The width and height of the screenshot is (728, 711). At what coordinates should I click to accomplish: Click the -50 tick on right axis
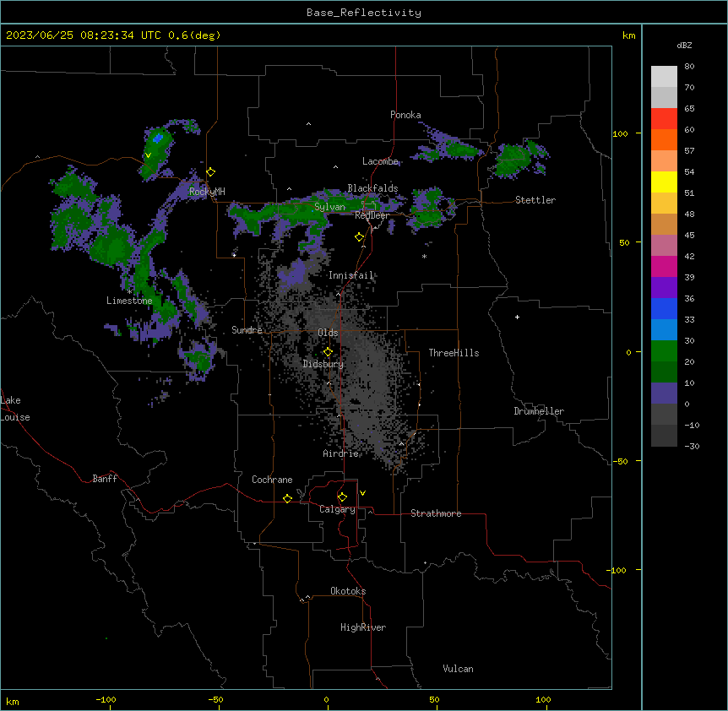tap(620, 461)
